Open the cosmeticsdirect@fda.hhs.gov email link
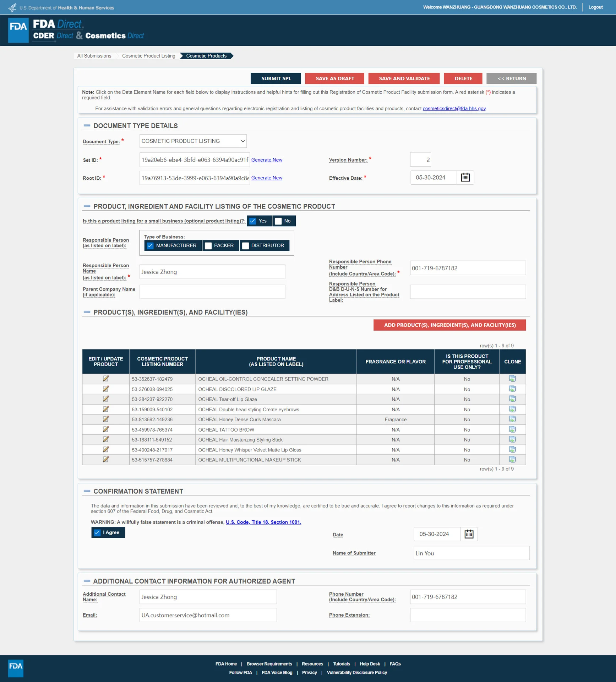 pos(454,108)
